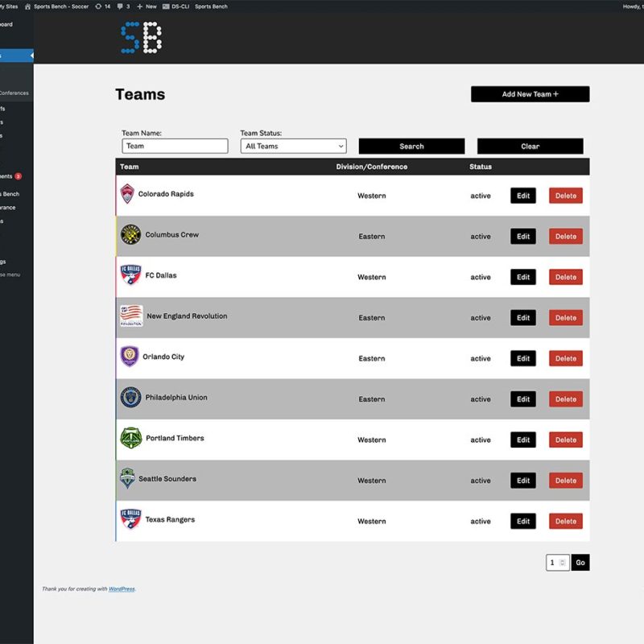Click the Portland Timbers team logo
This screenshot has height=644, width=644.
[131, 438]
